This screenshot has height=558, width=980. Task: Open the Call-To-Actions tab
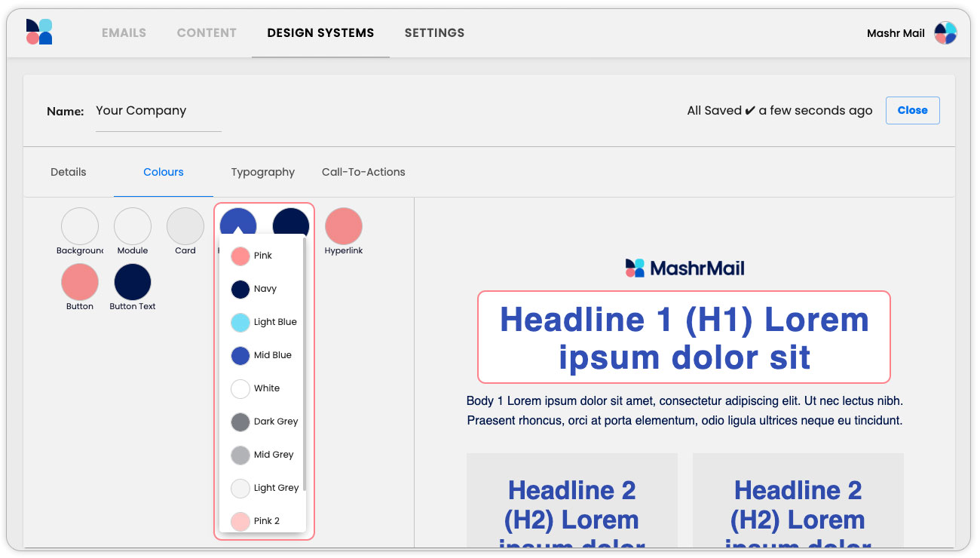(363, 172)
